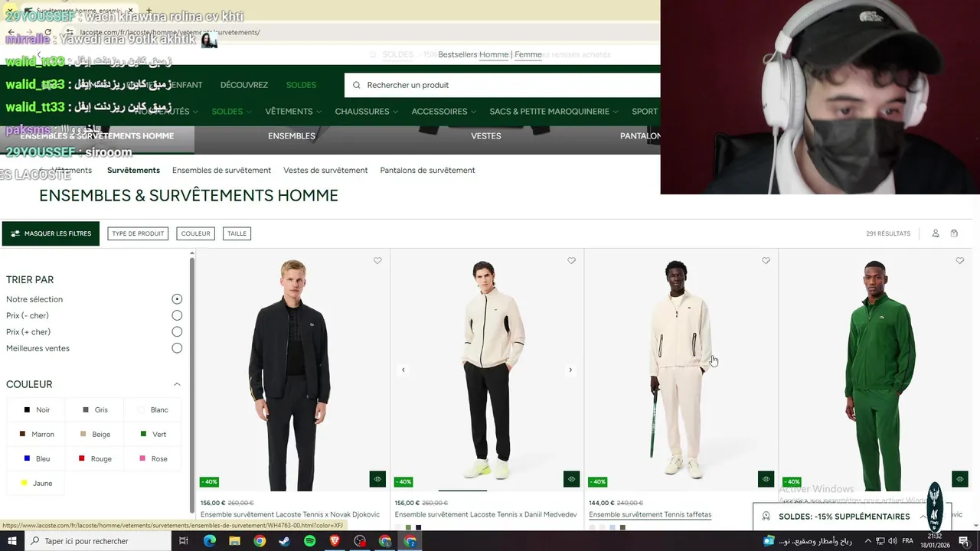The height and width of the screenshot is (551, 980).
Task: Click the volume icon in system tray
Action: coord(893,541)
